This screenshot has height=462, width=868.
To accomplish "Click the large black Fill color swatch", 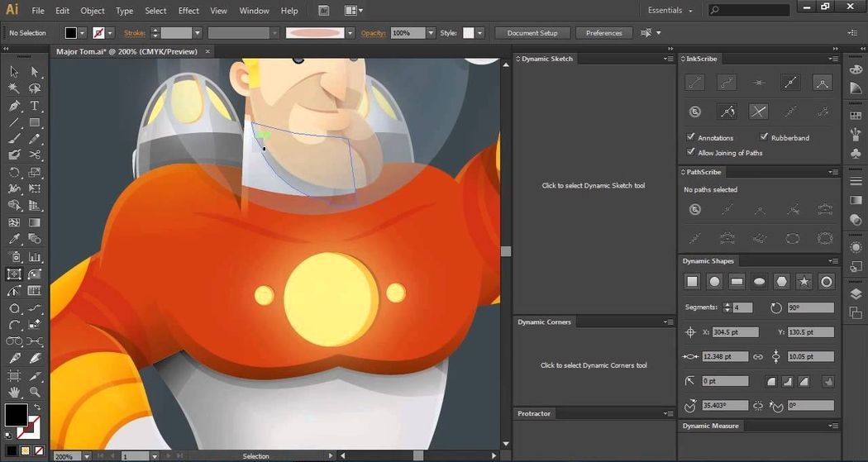I will click(16, 415).
